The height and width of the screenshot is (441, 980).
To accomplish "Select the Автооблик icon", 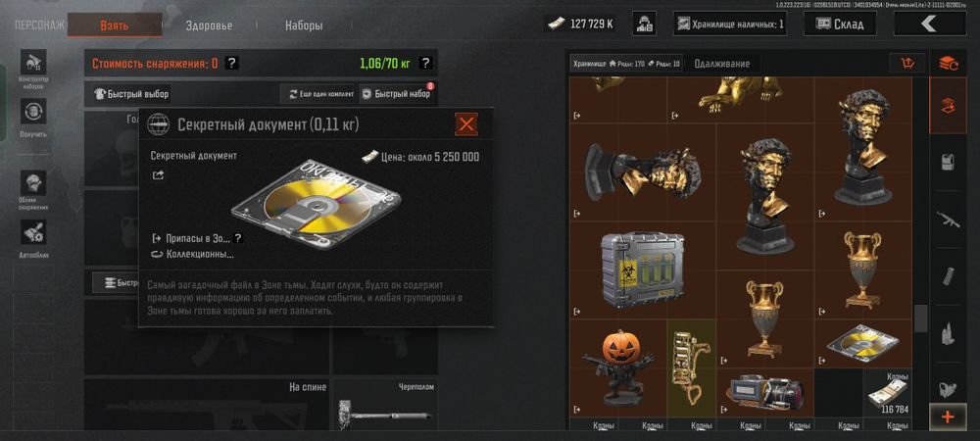I will coord(33,231).
